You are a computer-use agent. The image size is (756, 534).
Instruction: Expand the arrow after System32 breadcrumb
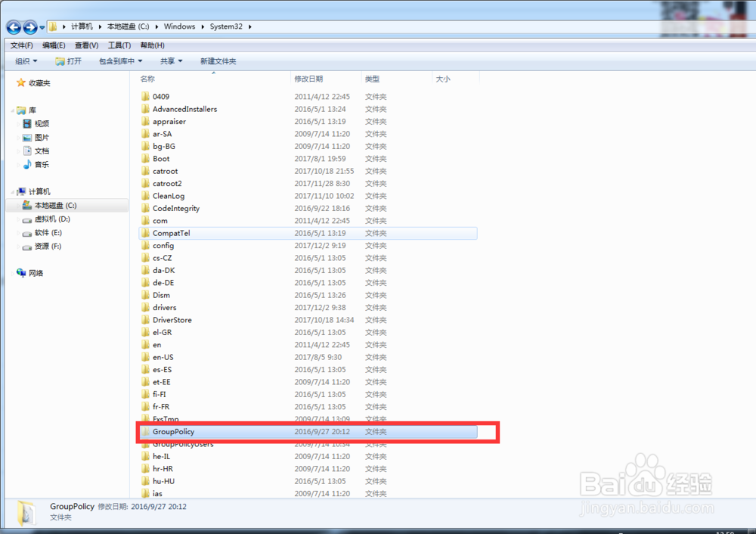tap(249, 26)
